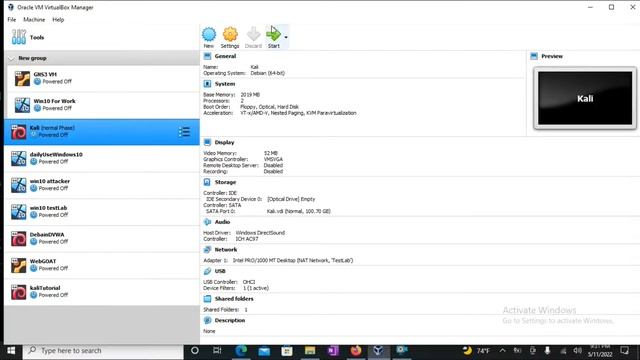640x360 pixels.
Task: Open the Help menu
Action: coord(58,20)
